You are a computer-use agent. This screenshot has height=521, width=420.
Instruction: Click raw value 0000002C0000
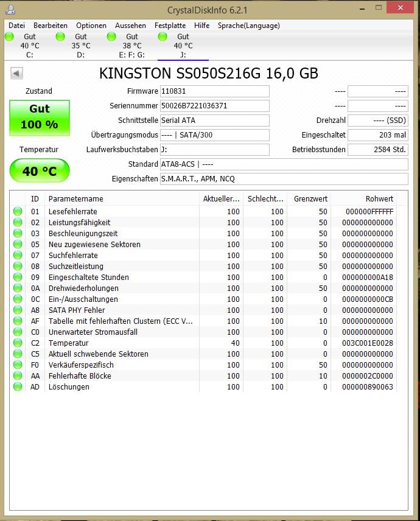(x=368, y=376)
